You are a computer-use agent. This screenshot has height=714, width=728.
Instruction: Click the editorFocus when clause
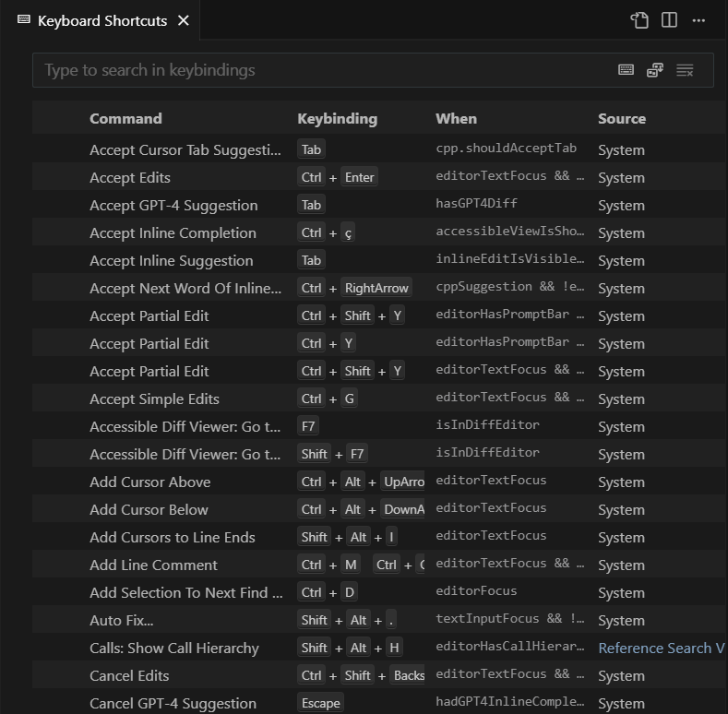[x=476, y=591]
